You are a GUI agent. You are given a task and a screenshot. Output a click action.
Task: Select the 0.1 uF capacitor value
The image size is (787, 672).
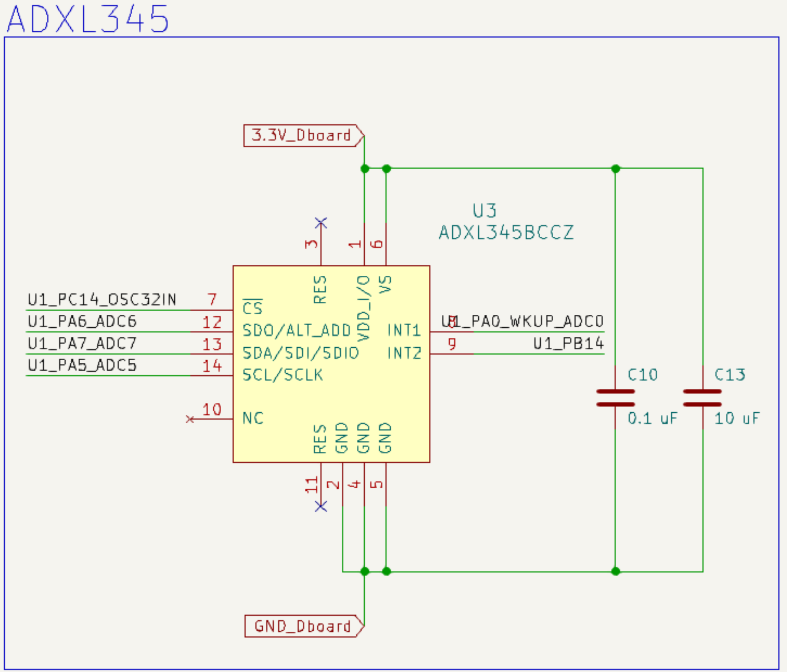tap(652, 418)
